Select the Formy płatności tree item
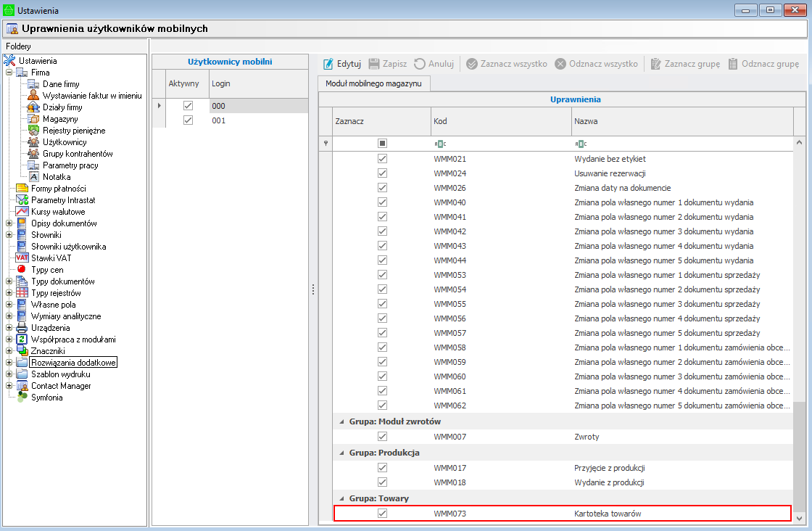 [58, 189]
